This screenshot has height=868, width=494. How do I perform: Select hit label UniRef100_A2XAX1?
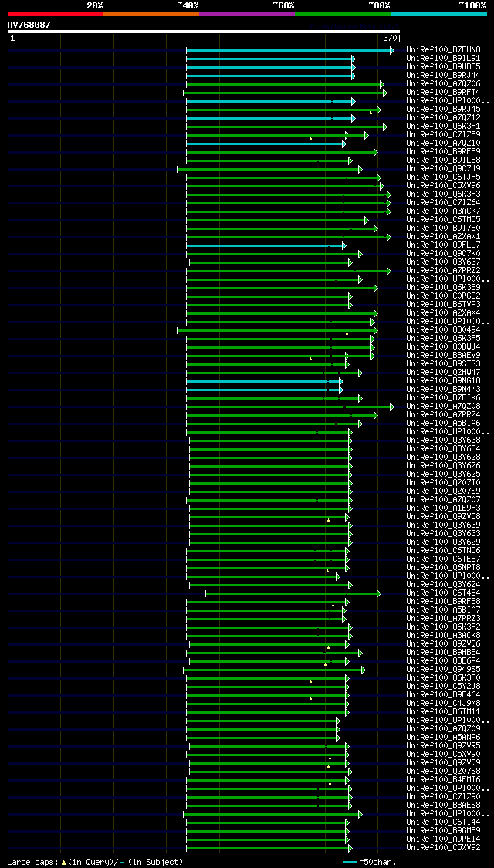pyautogui.click(x=443, y=236)
